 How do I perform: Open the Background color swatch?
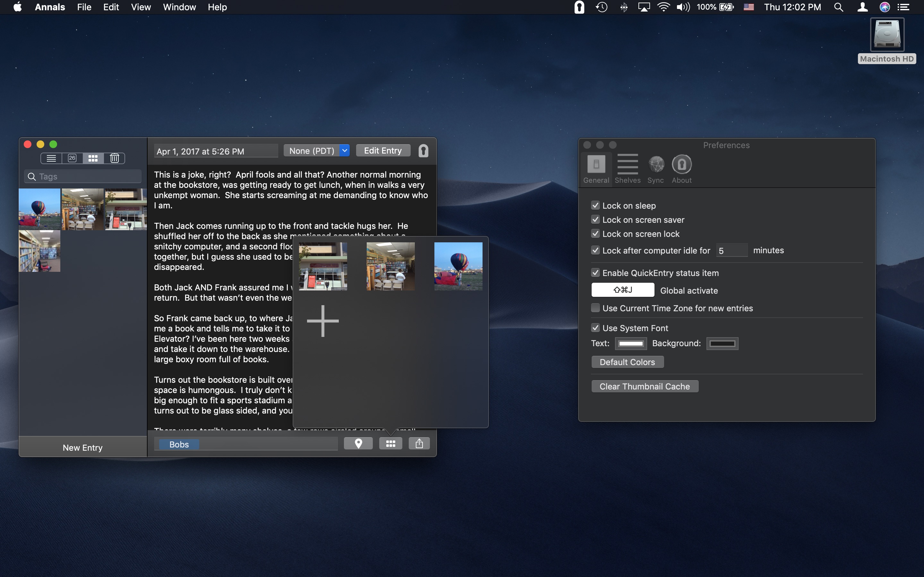click(722, 343)
